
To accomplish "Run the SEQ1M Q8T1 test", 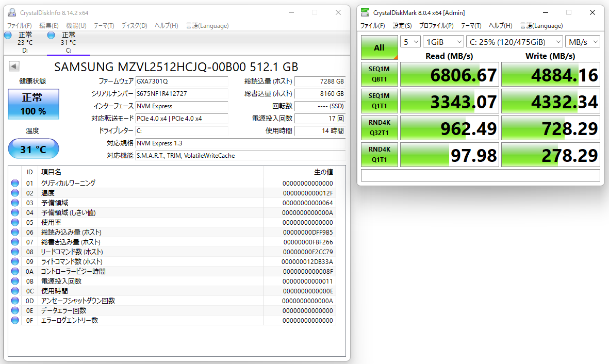I will click(380, 74).
